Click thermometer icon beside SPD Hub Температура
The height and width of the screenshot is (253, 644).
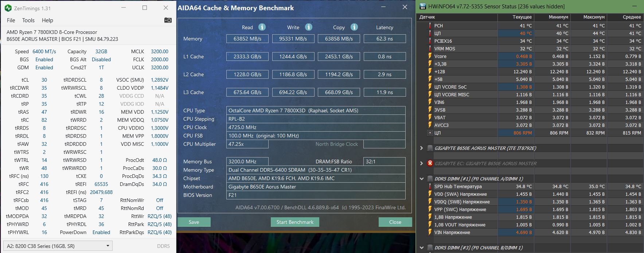click(x=430, y=186)
